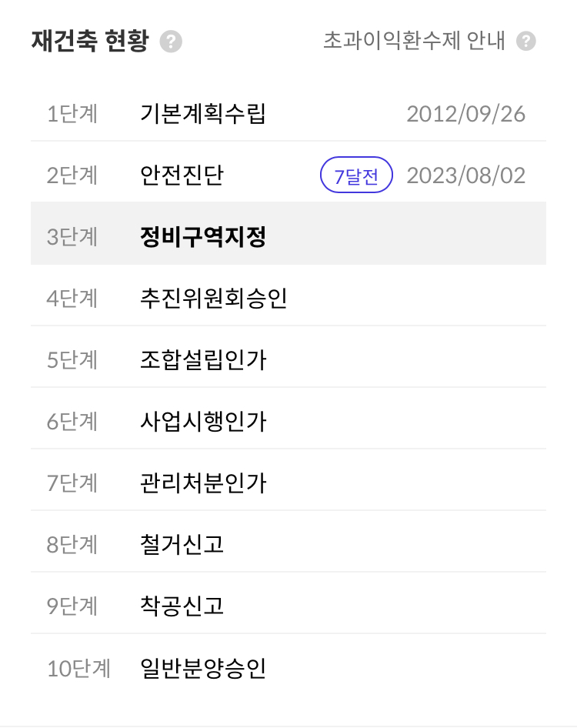Click the 2012/09/26 date
577x728 pixels.
(x=465, y=114)
